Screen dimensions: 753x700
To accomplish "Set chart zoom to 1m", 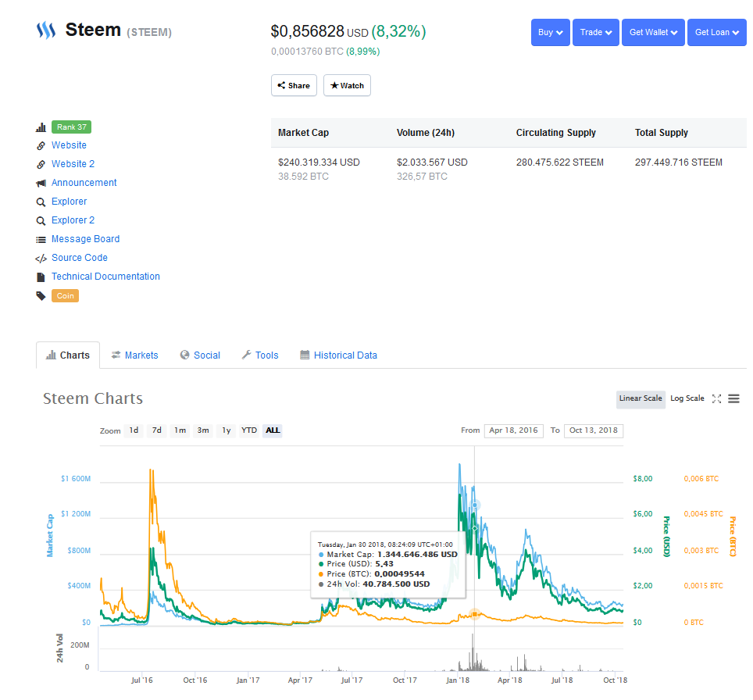I will [x=180, y=430].
